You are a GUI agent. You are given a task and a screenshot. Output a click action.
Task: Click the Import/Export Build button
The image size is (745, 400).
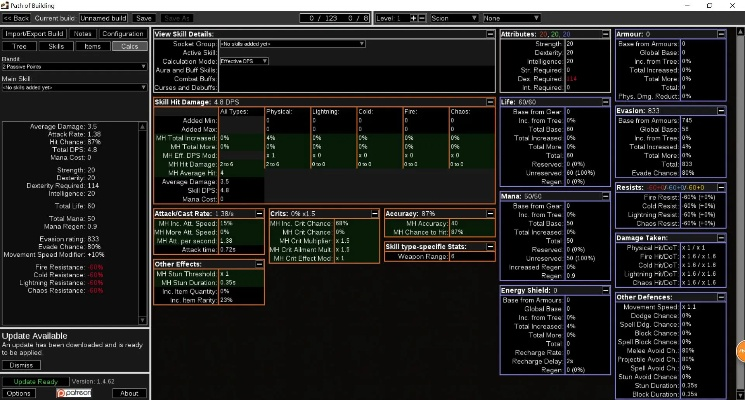click(x=33, y=33)
